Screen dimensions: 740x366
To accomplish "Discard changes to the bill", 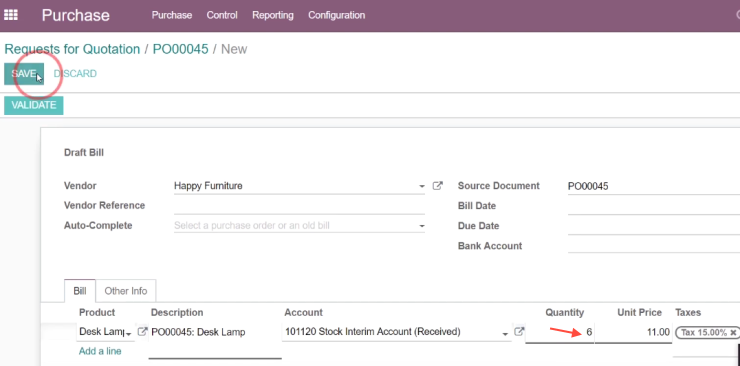I will click(75, 74).
